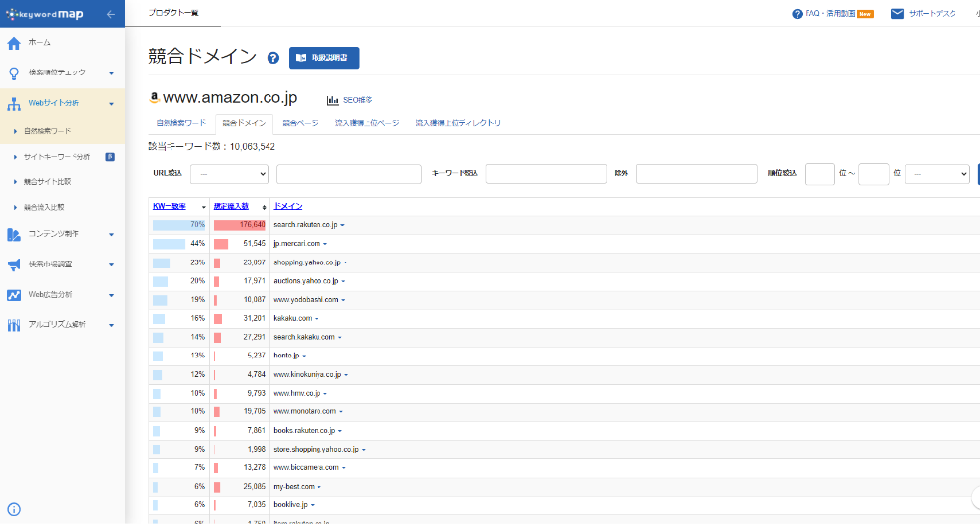
Task: Click the lightbulb rank check icon
Action: pyautogui.click(x=14, y=73)
